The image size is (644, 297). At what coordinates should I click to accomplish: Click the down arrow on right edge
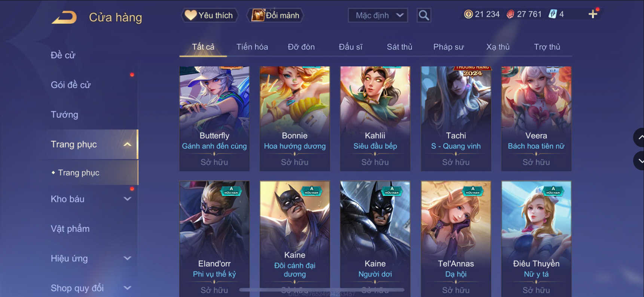click(639, 161)
